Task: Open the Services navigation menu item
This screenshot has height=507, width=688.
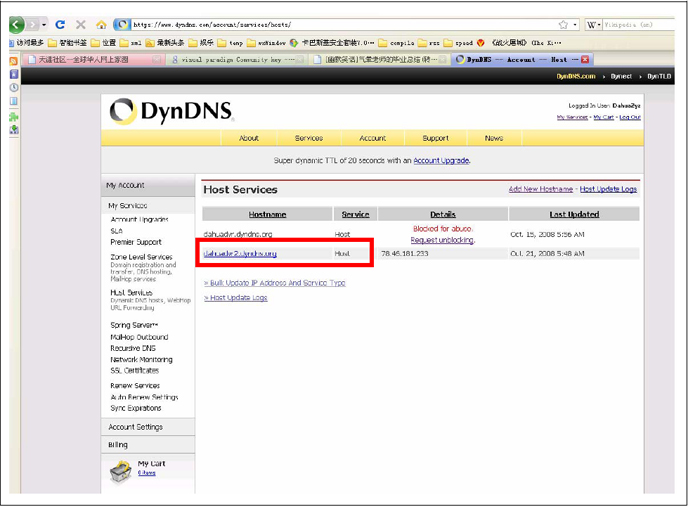Action: coord(309,138)
